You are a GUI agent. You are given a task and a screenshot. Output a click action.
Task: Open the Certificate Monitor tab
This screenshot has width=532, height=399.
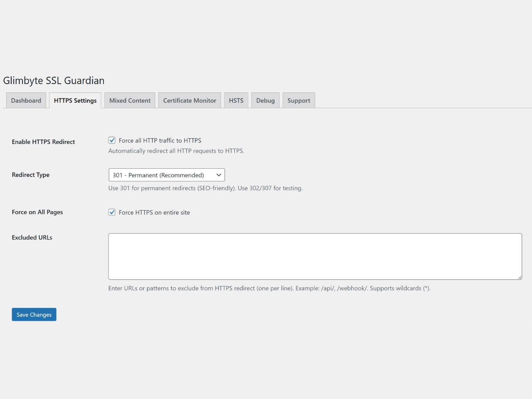[190, 101]
